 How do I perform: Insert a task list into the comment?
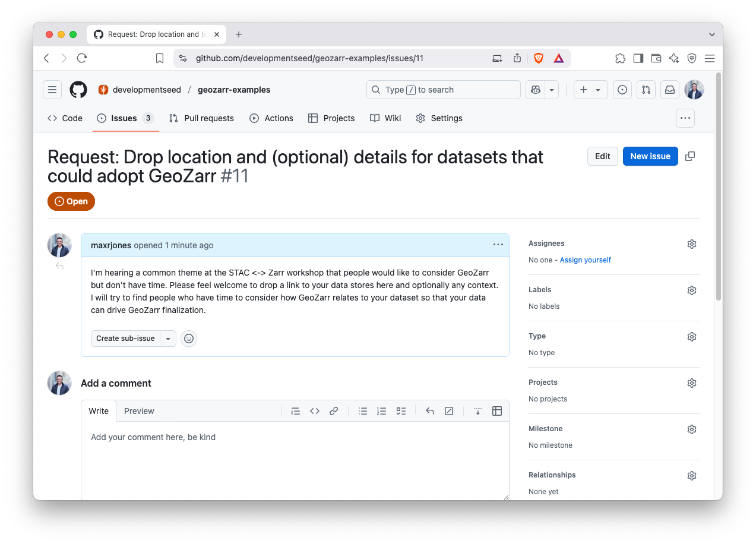coord(401,410)
